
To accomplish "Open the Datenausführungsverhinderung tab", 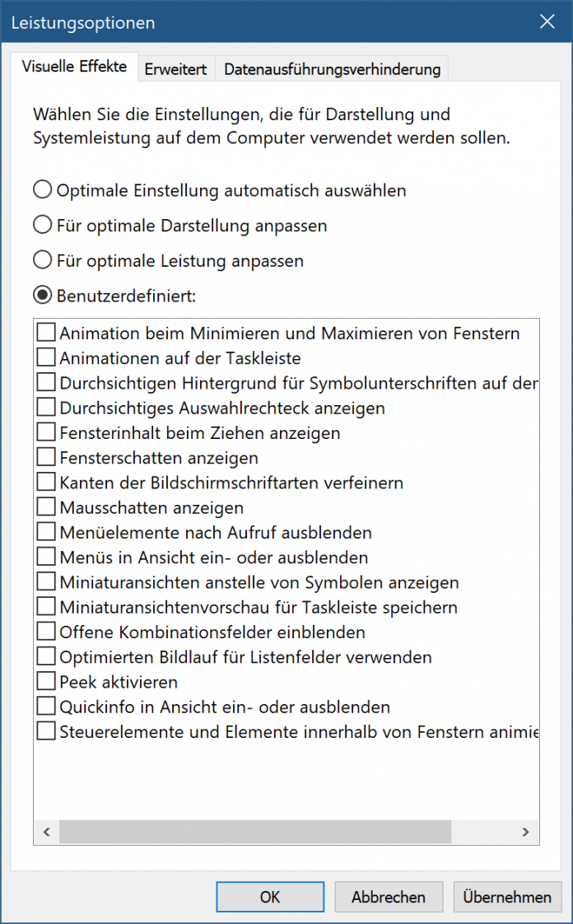I will click(332, 69).
